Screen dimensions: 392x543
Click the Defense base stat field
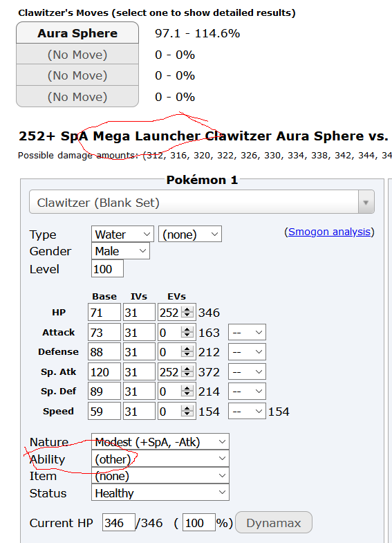(x=104, y=352)
